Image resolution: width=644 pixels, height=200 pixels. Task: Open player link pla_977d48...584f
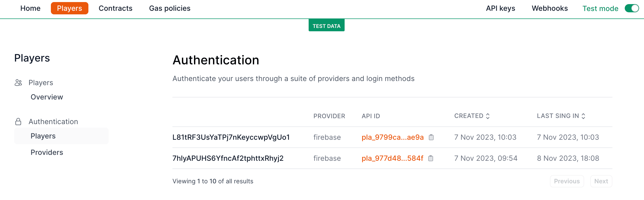click(392, 158)
